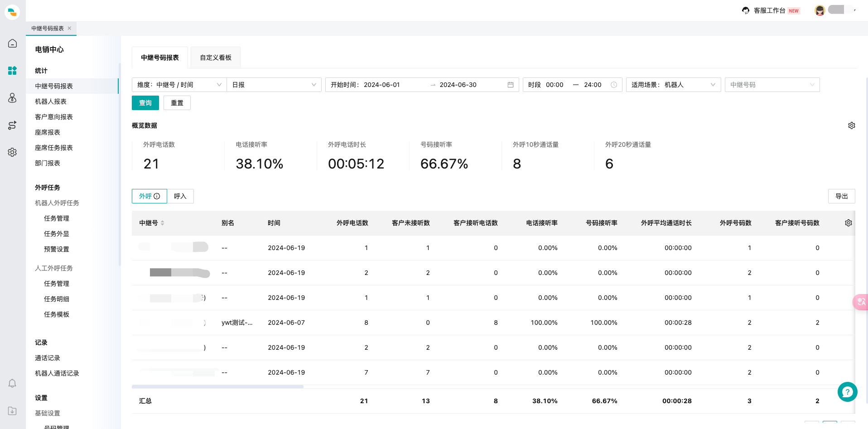Open the 日报 report type dropdown

coord(274,85)
